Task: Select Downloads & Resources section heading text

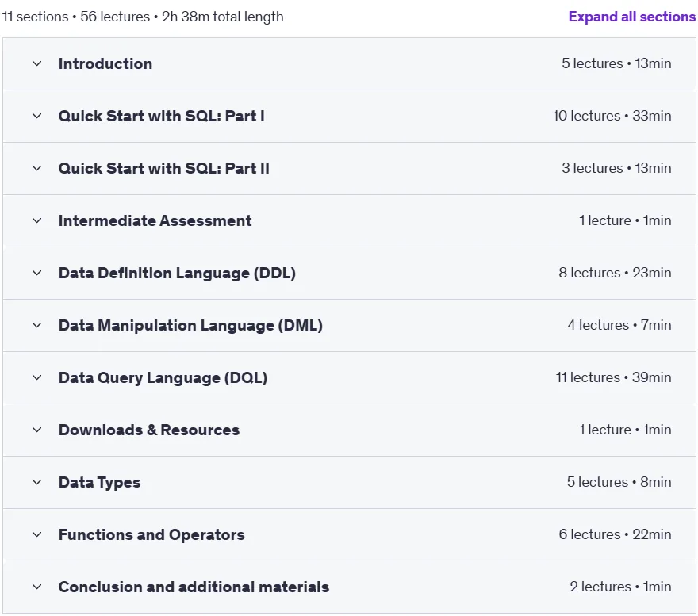Action: click(x=149, y=430)
